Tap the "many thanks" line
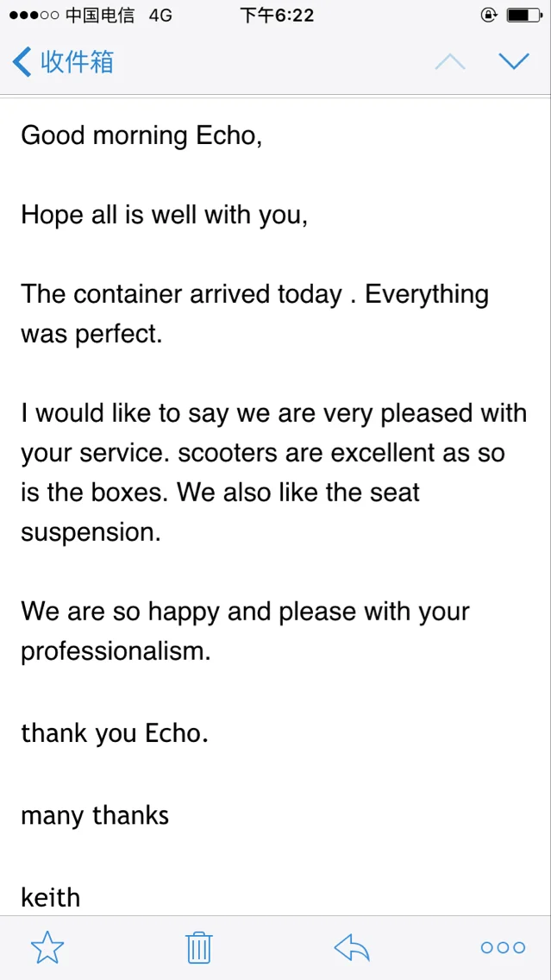This screenshot has height=980, width=551. (95, 815)
